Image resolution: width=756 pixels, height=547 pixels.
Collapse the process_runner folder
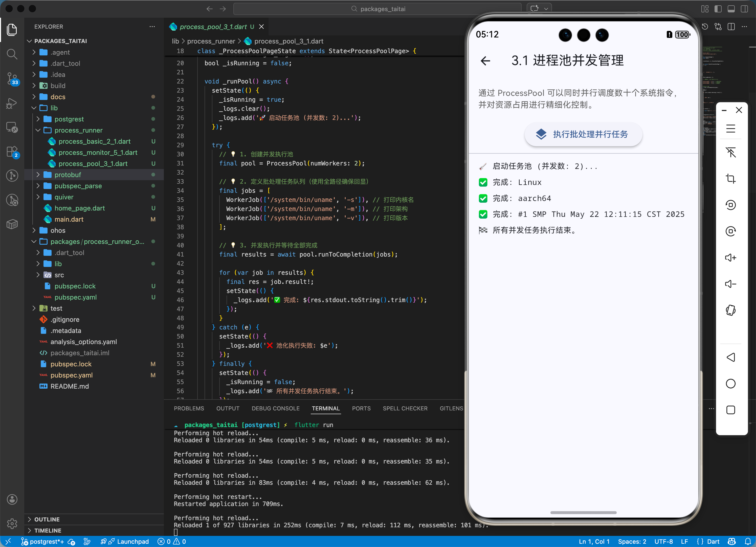[x=78, y=130]
